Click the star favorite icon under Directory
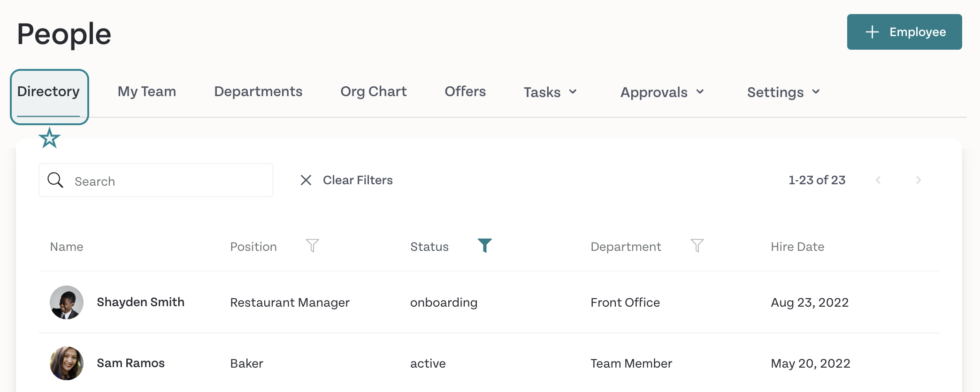Viewport: 980px width, 392px height. [49, 138]
